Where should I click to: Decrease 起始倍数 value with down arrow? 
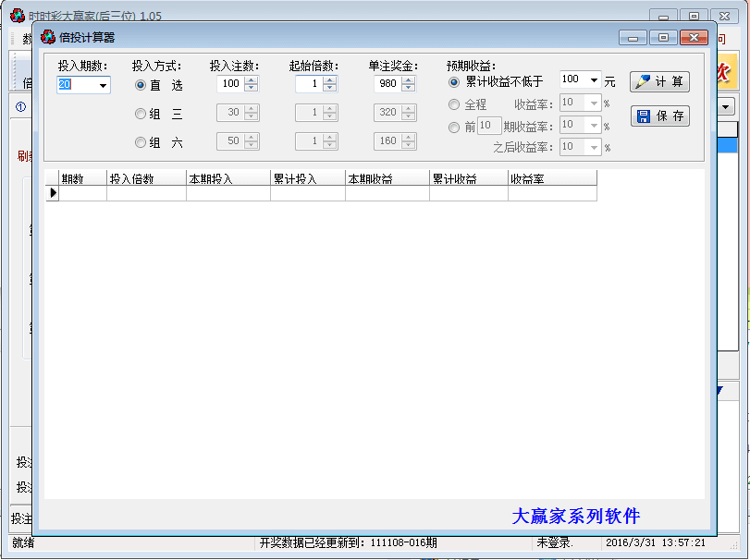point(330,88)
